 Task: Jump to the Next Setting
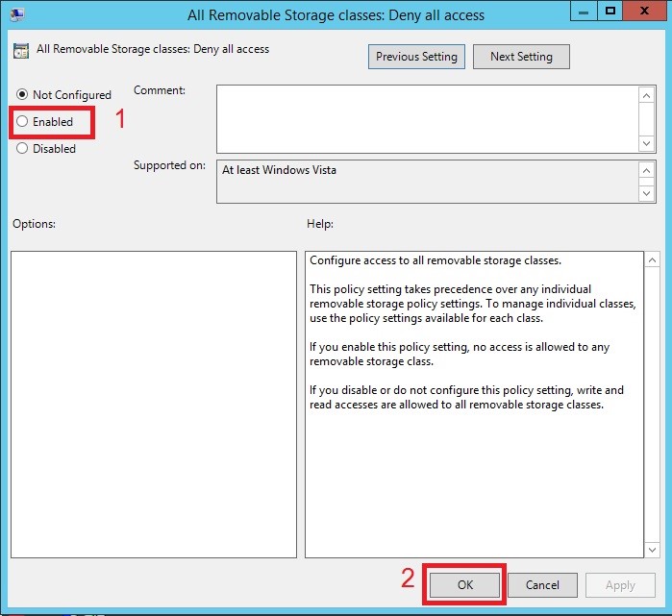521,57
